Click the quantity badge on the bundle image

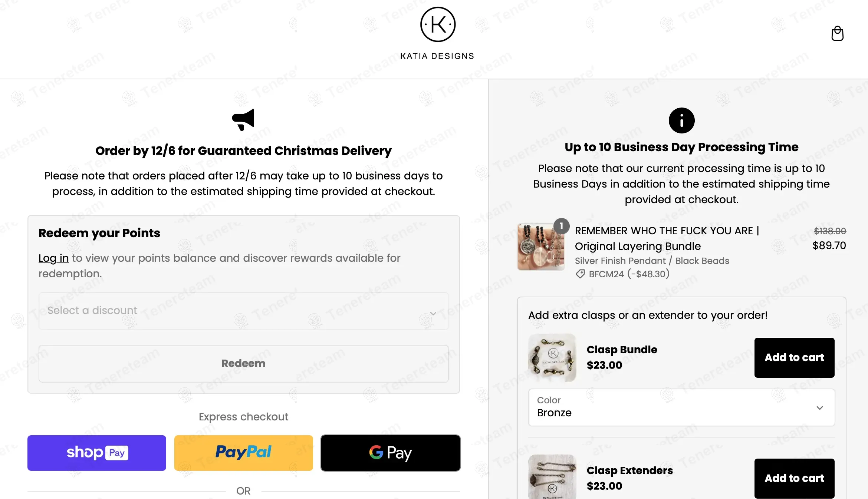(x=561, y=226)
